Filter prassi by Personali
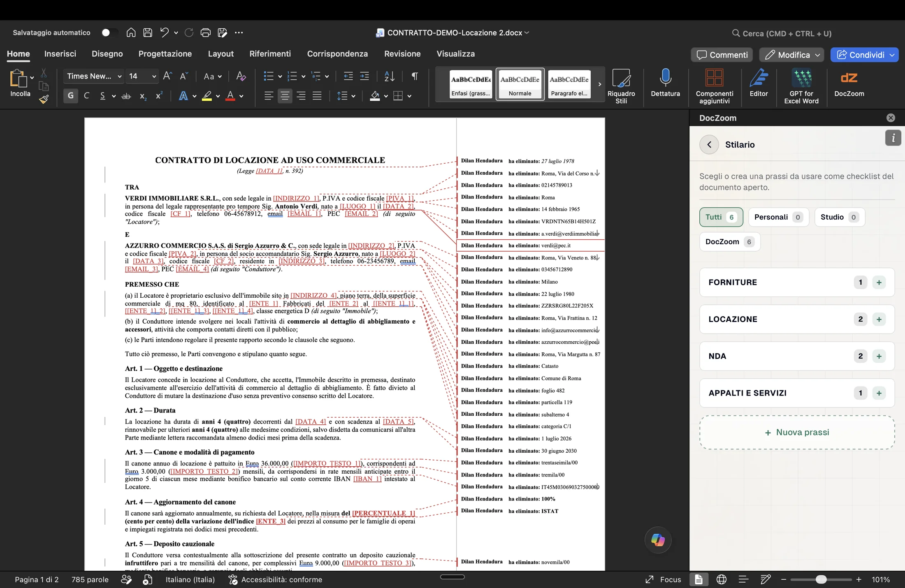Viewport: 905px width, 588px height. click(x=778, y=217)
